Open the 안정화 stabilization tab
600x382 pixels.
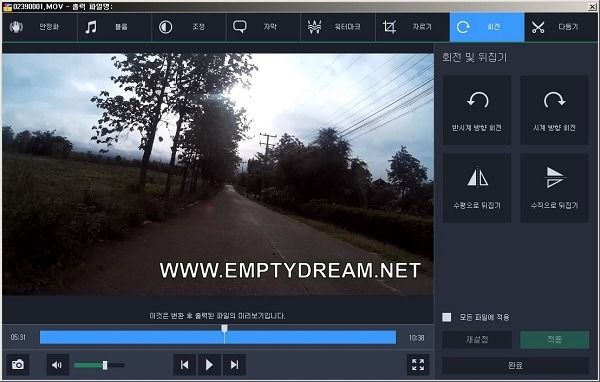click(x=39, y=27)
